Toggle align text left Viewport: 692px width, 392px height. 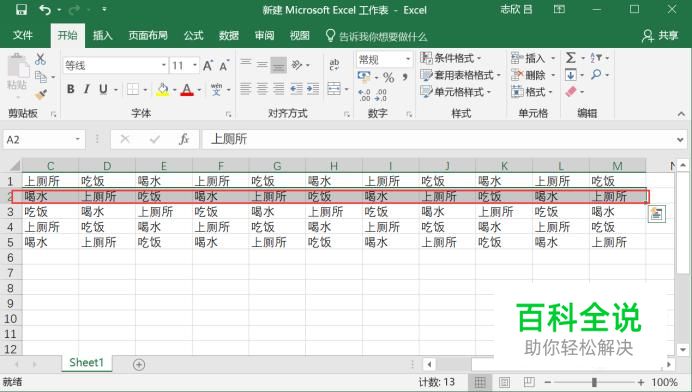tap(246, 89)
